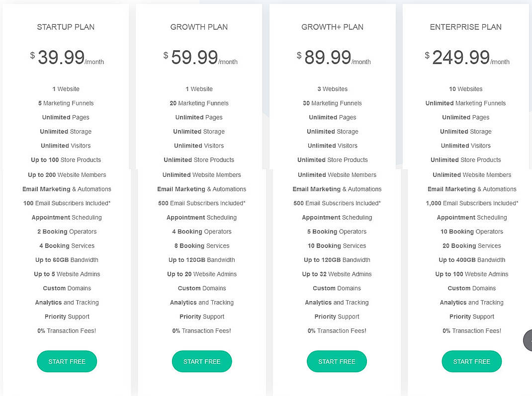
Task: Click the circular widget at the right edge
Action: [x=528, y=340]
